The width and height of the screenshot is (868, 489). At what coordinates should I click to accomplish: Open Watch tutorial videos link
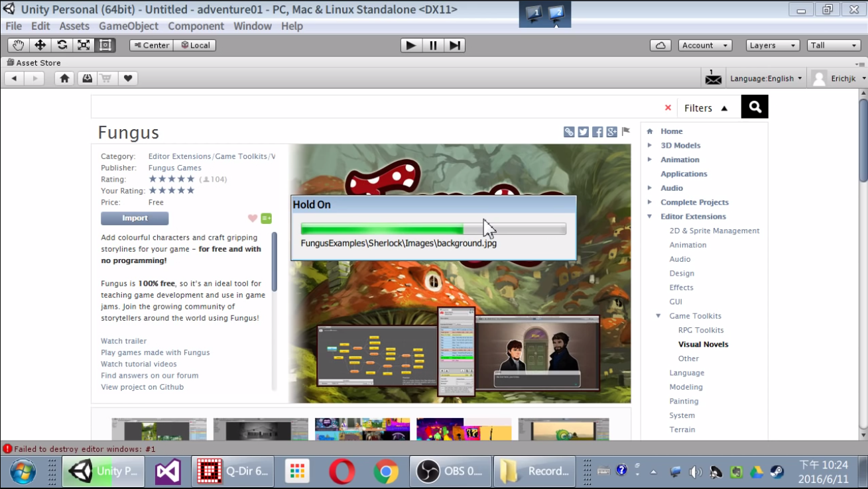point(139,364)
